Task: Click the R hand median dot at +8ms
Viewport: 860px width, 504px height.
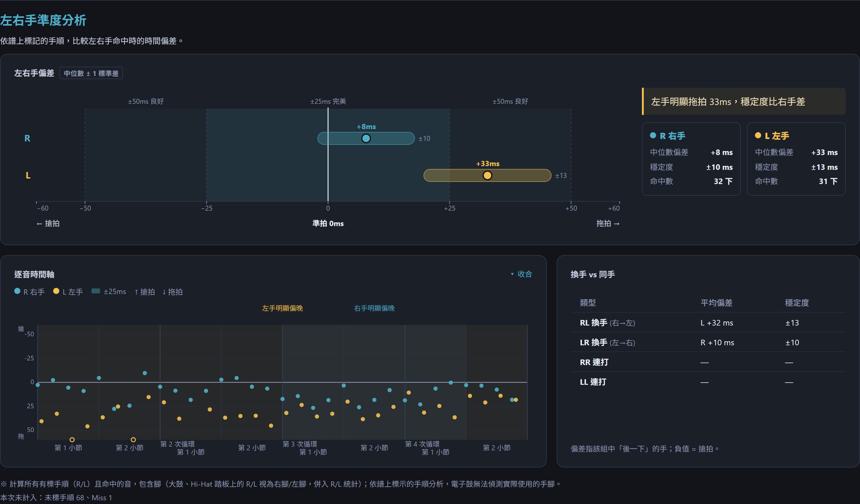Action: coord(366,139)
